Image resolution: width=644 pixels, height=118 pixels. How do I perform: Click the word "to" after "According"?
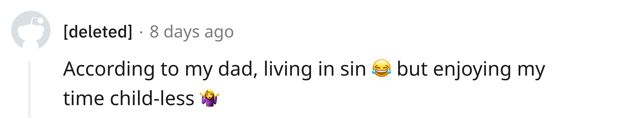pyautogui.click(x=170, y=69)
